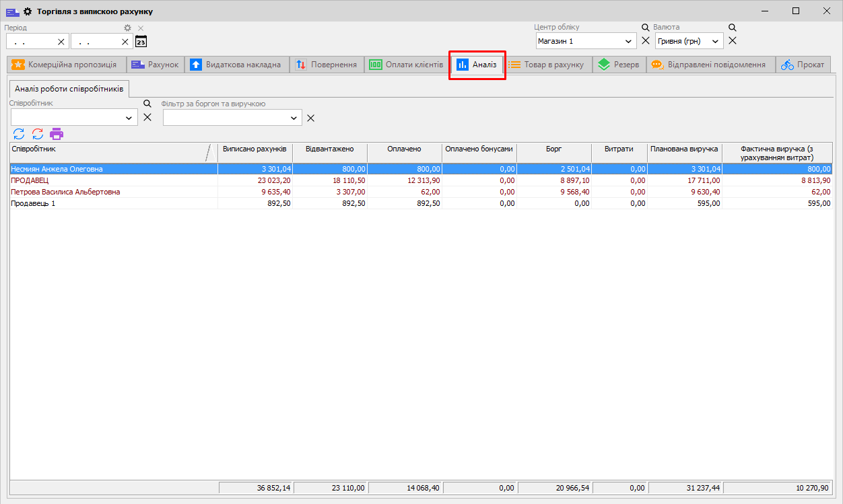Click the blue refresh icon

(x=19, y=133)
